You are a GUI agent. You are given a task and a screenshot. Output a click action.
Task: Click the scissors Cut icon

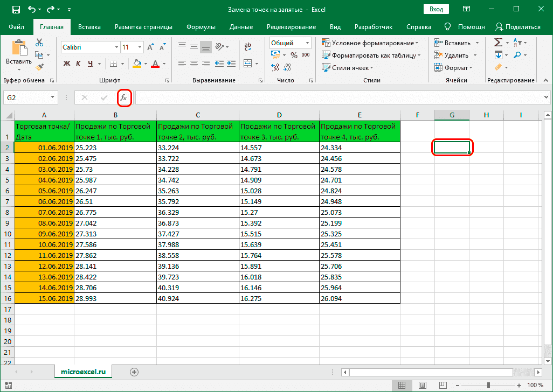[x=38, y=41]
